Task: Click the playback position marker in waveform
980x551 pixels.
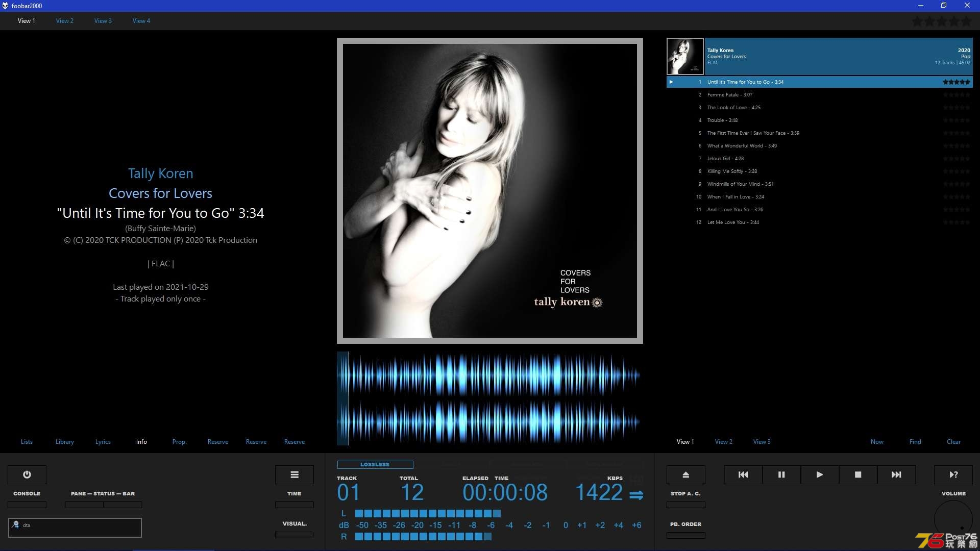Action: pos(349,398)
